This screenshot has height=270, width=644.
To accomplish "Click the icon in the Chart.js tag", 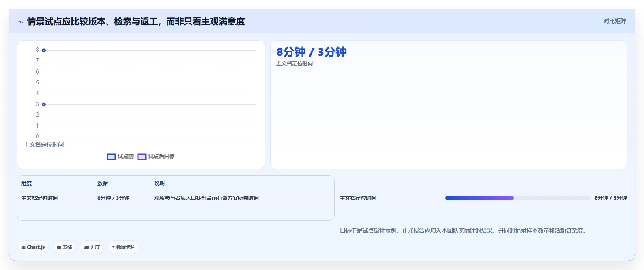I will [x=23, y=247].
